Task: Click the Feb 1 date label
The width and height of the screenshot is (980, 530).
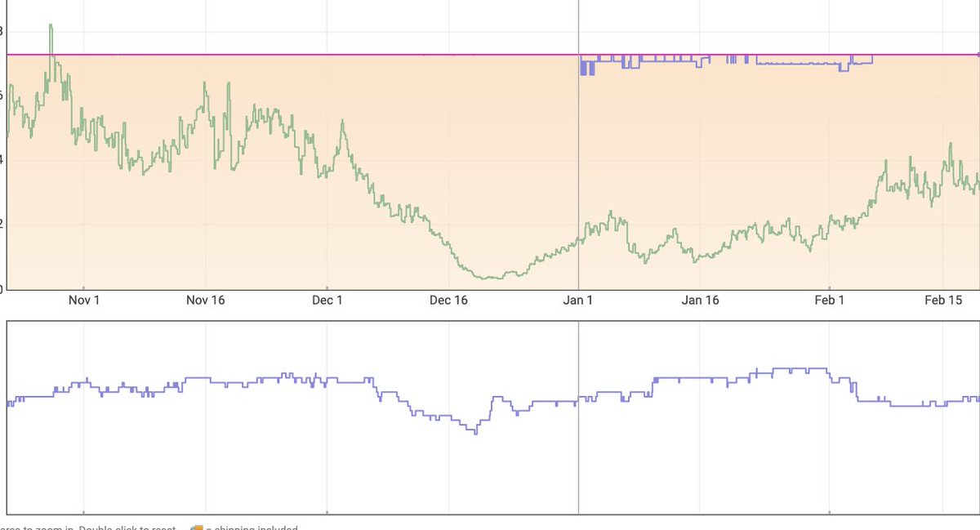Action: pyautogui.click(x=830, y=301)
